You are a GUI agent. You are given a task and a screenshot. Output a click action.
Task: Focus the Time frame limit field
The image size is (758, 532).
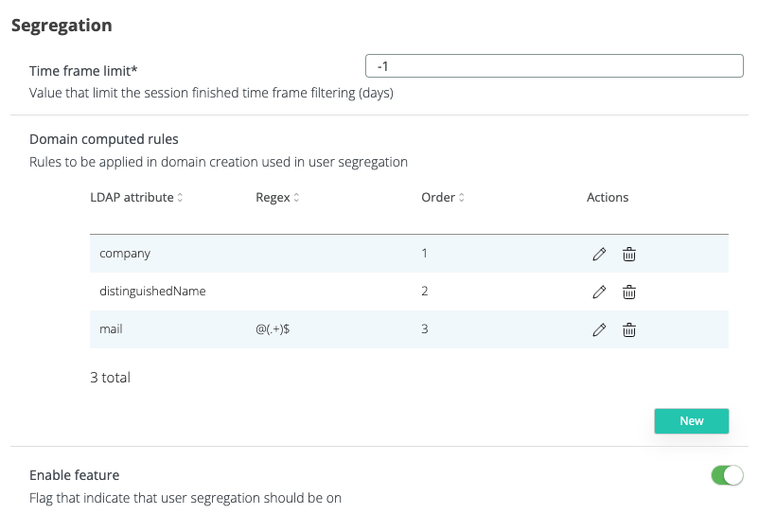pos(555,65)
